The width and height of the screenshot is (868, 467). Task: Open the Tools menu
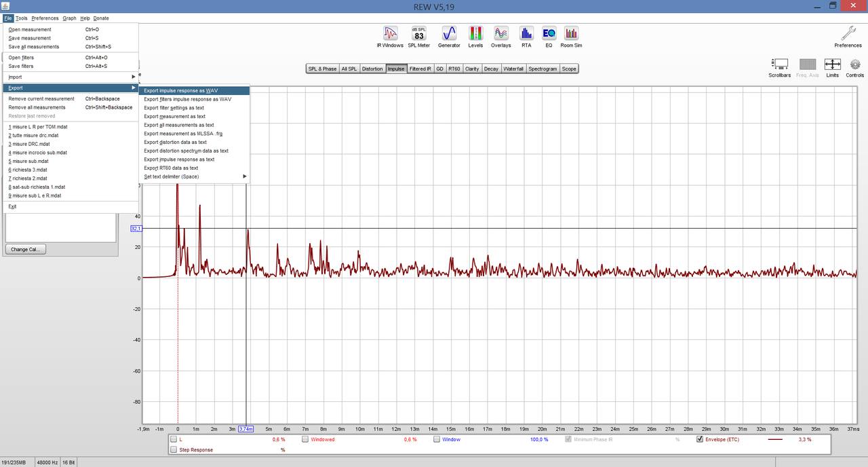tap(22, 18)
